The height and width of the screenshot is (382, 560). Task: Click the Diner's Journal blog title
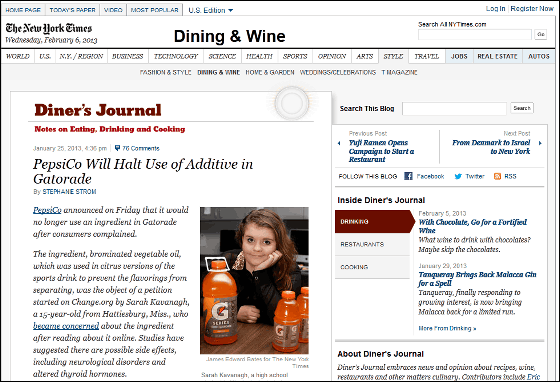[x=98, y=110]
